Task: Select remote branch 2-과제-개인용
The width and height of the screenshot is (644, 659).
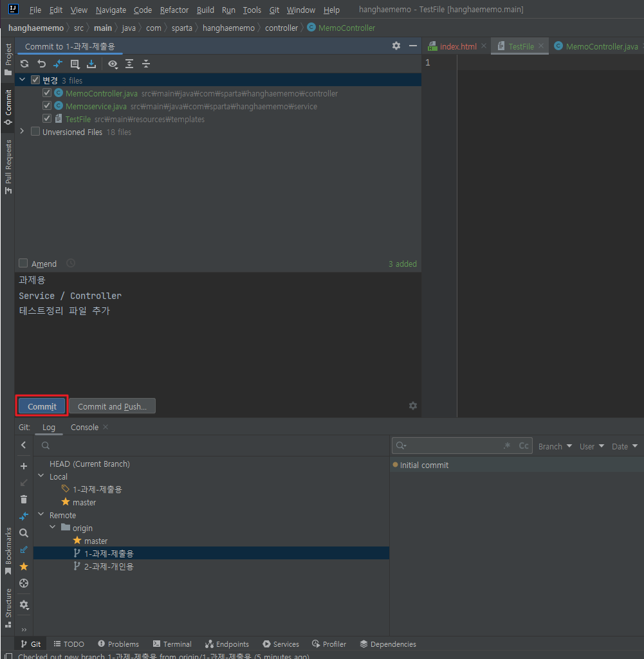Action: (109, 566)
